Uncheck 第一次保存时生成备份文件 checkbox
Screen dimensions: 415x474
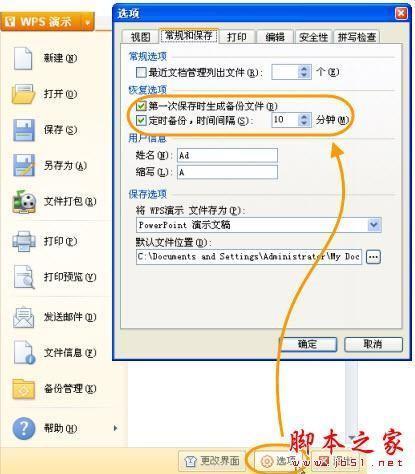click(141, 106)
